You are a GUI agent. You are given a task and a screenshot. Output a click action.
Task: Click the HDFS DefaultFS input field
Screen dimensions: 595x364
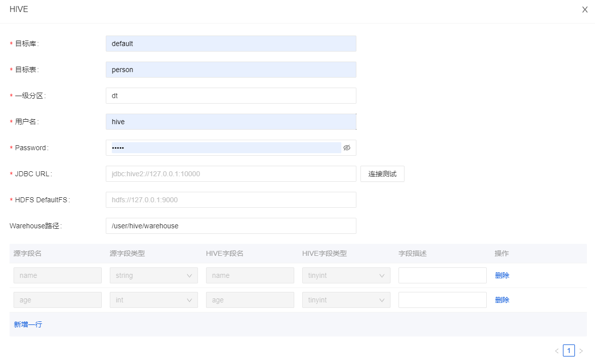pyautogui.click(x=231, y=200)
